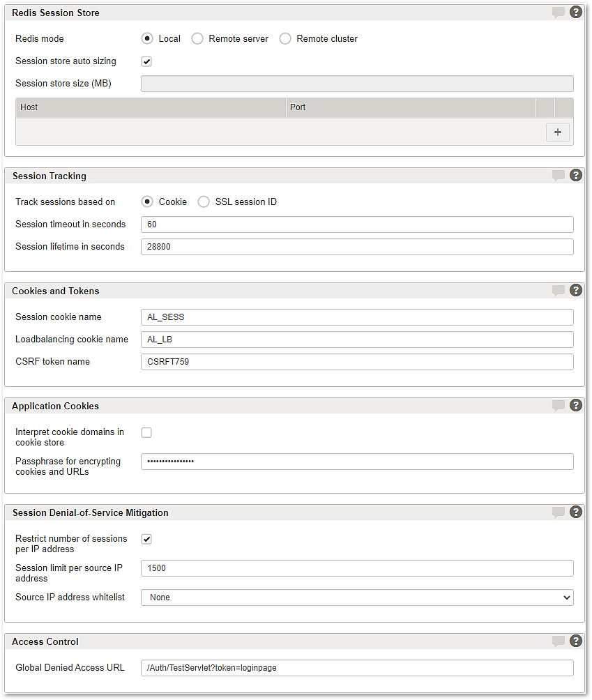The width and height of the screenshot is (592, 700).
Task: Show help for Session Denial-of-Service Mitigation
Action: click(575, 512)
